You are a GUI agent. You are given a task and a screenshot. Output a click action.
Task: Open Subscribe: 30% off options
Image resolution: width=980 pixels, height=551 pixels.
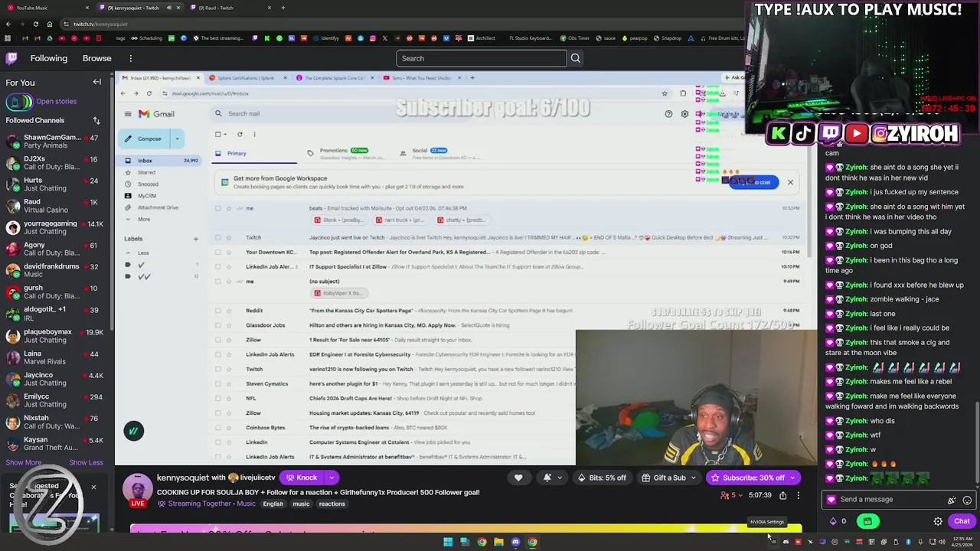(792, 478)
